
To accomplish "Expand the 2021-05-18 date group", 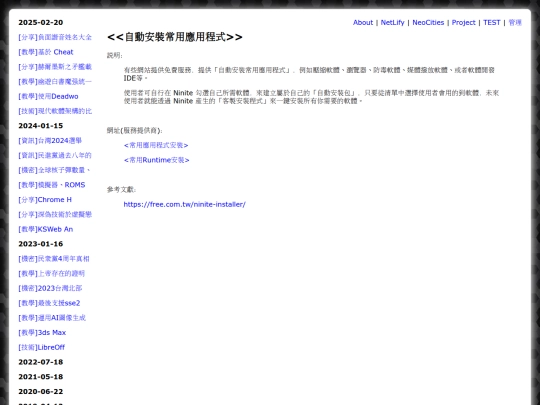I will 41,377.
